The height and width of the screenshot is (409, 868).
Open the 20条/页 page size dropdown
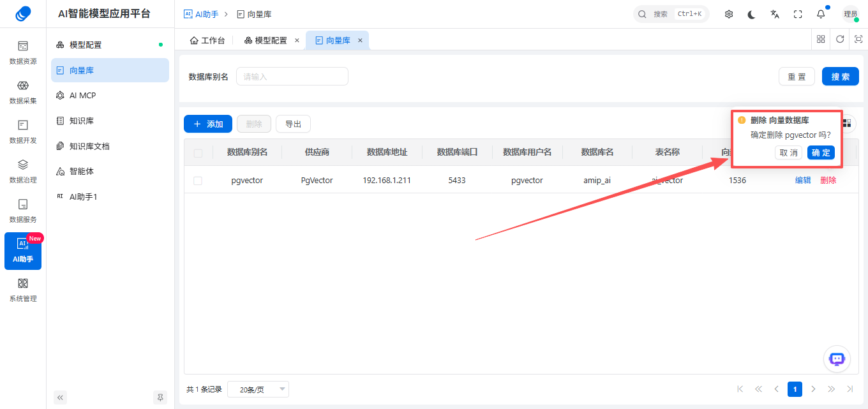click(258, 389)
